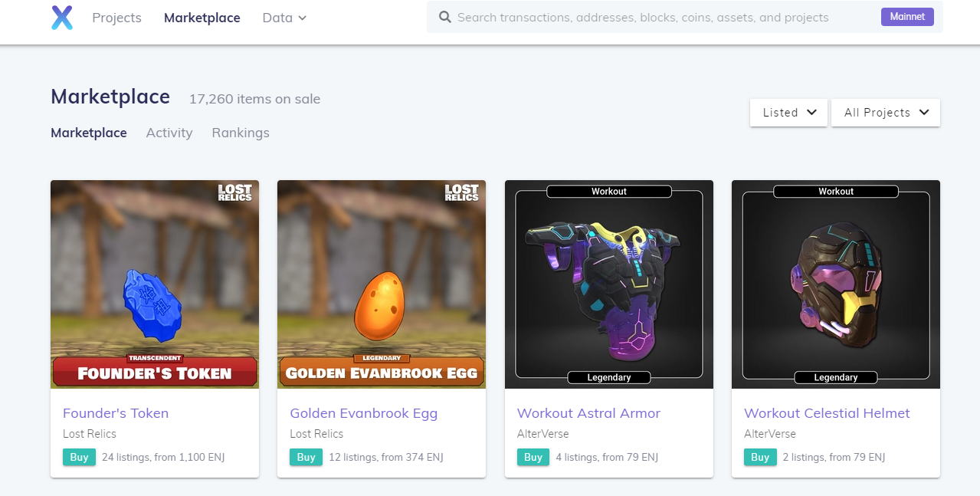Click the EnjinX logo icon
The height and width of the screenshot is (496, 980).
pos(62,18)
